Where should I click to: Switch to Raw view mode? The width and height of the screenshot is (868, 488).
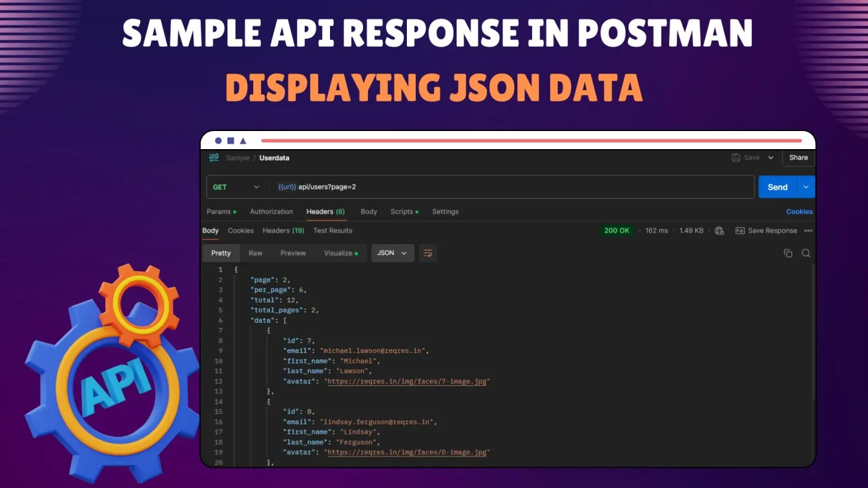tap(256, 253)
